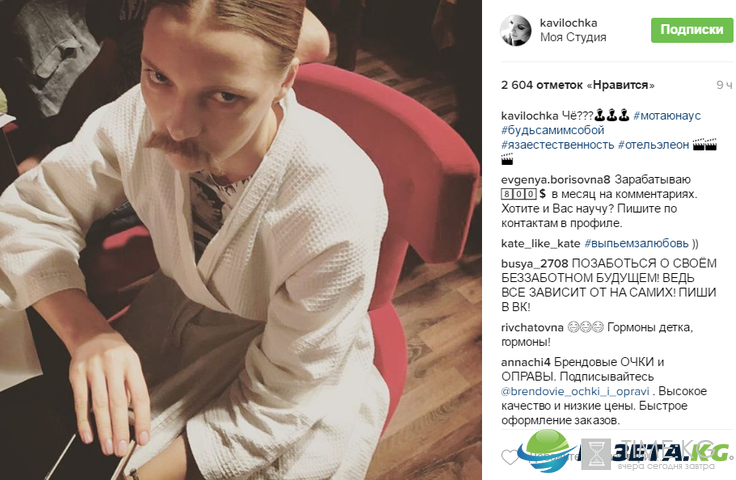This screenshot has width=736, height=480.
Task: Open hashtag #мотаюнаус
Action: click(667, 115)
